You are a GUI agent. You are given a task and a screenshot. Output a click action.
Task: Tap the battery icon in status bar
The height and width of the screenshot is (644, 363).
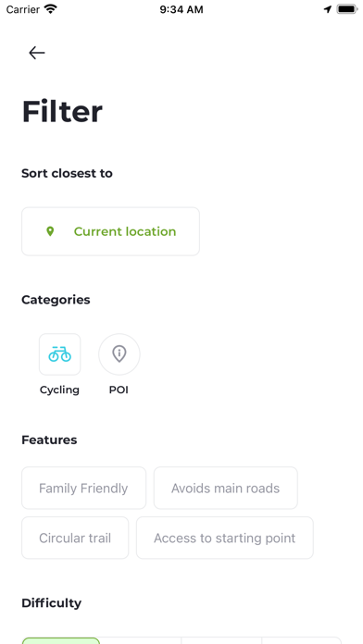[347, 9]
